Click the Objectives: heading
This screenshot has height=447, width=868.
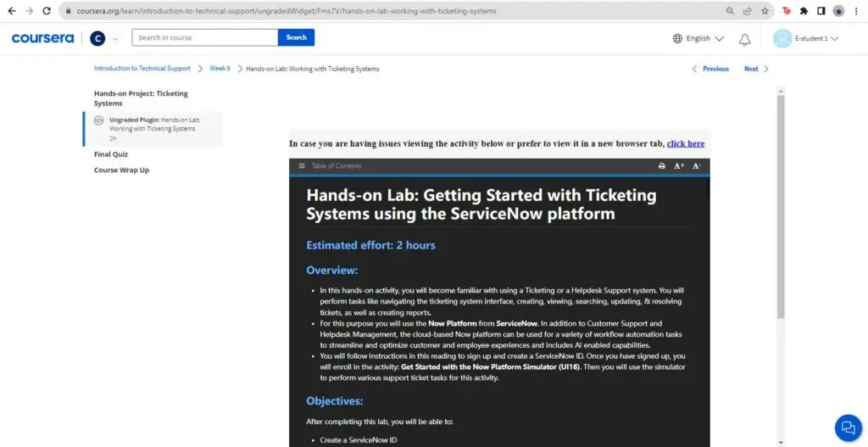point(334,401)
